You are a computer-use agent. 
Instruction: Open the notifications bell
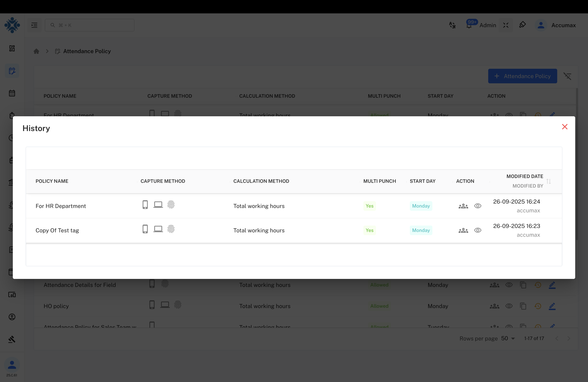coord(469,25)
